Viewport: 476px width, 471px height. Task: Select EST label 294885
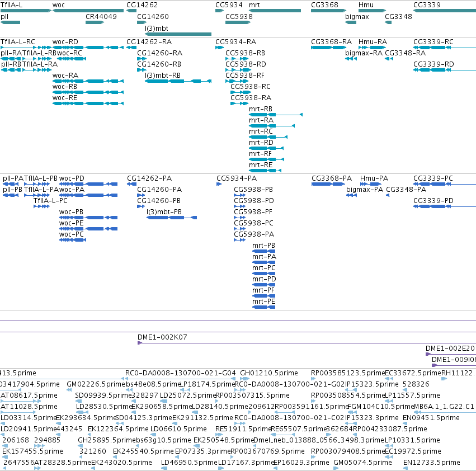[x=47, y=440]
